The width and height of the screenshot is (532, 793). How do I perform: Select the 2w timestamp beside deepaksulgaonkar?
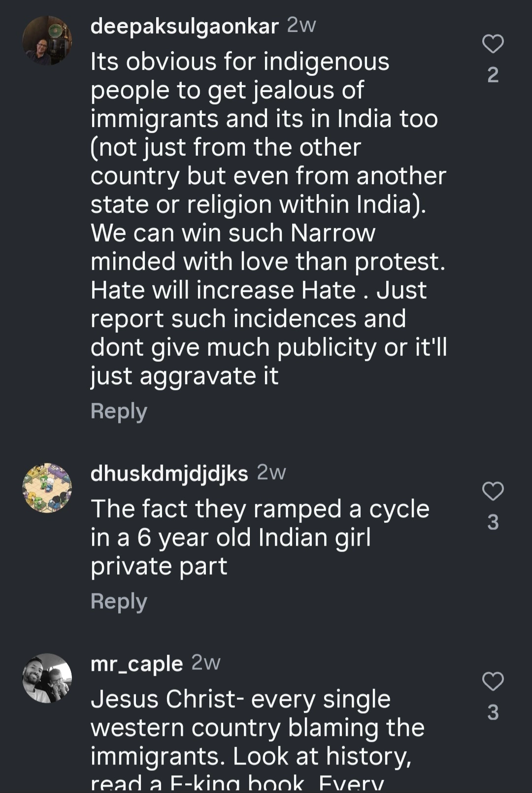click(x=301, y=25)
